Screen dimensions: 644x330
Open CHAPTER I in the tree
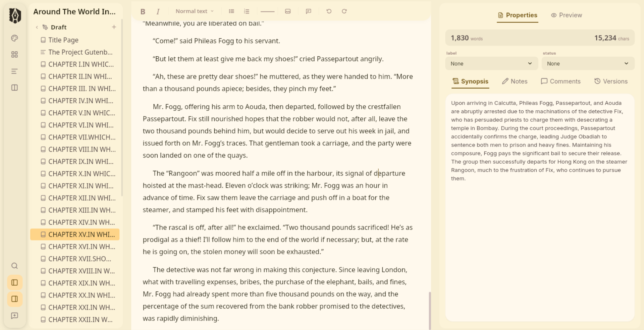coord(75,64)
